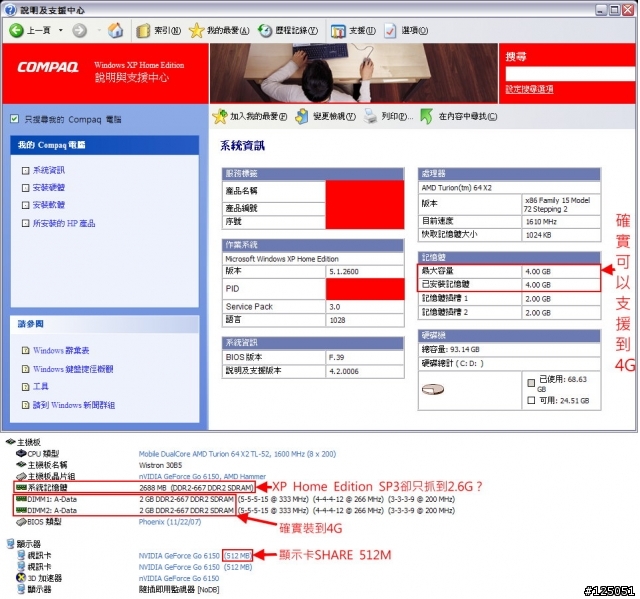Select the Wistron 30B5 motherboard name
The height and width of the screenshot is (599, 640).
click(x=160, y=465)
